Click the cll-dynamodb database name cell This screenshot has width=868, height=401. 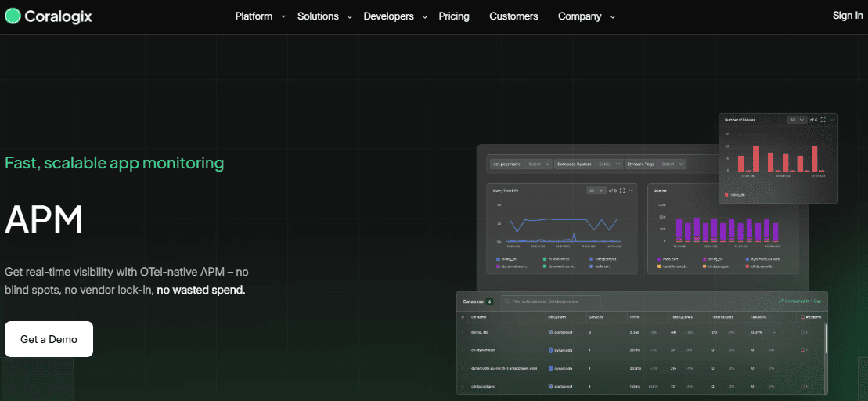(483, 350)
